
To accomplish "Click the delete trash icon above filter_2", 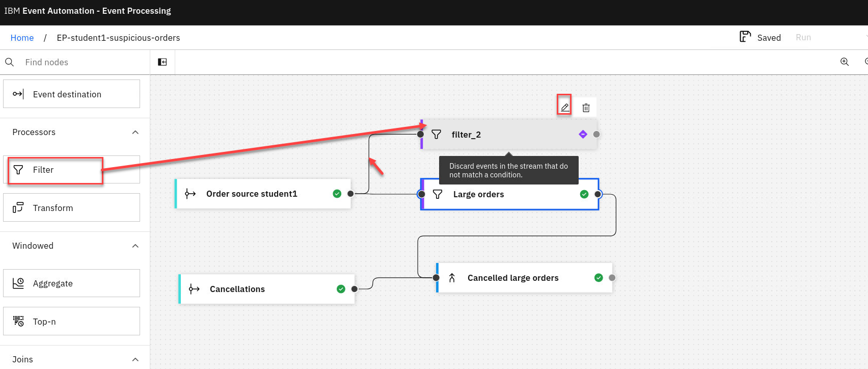I will pyautogui.click(x=586, y=108).
